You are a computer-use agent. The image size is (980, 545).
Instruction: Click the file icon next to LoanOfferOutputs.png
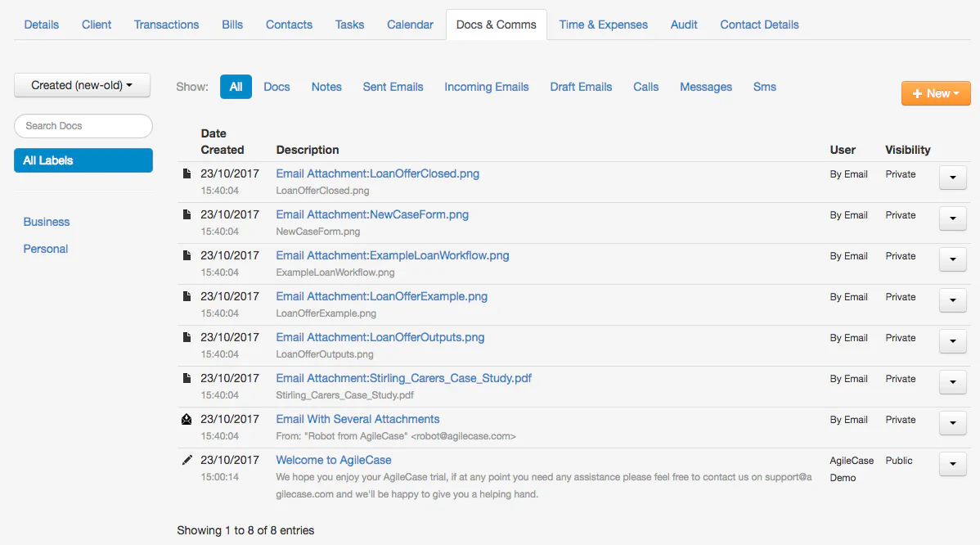187,336
